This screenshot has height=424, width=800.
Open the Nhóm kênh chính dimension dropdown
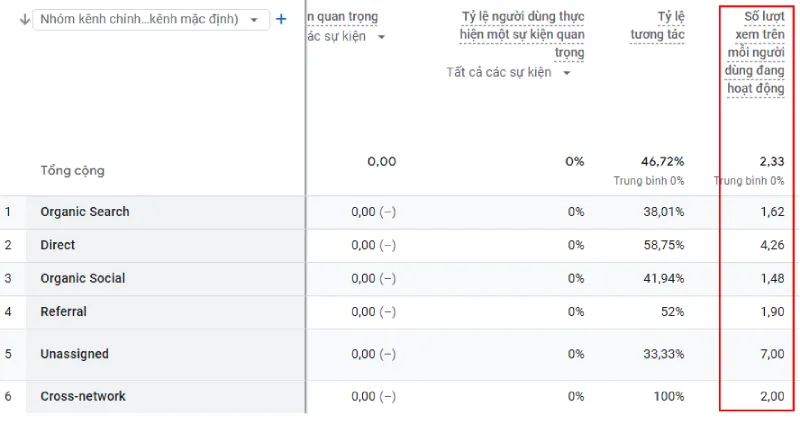click(x=150, y=19)
